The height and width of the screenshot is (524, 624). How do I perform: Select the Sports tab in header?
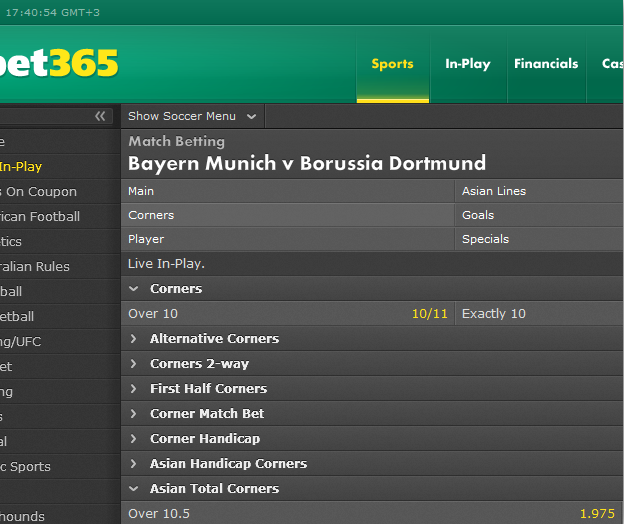point(392,64)
